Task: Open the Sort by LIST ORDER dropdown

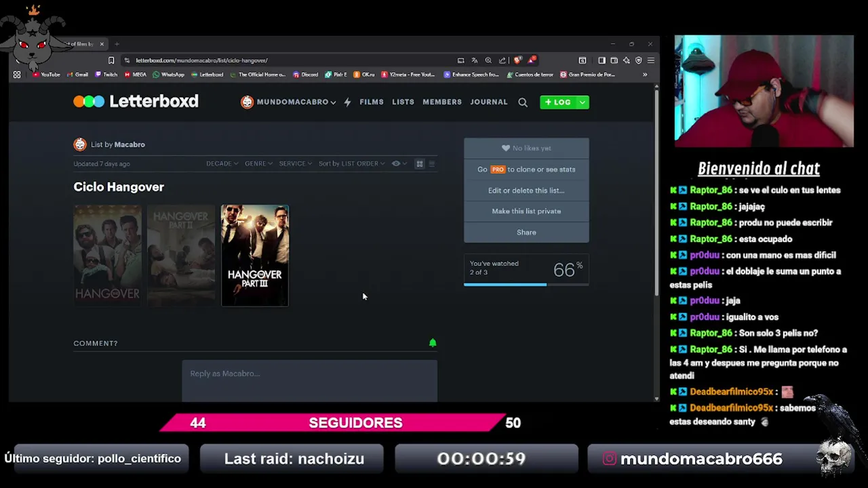Action: tap(352, 163)
